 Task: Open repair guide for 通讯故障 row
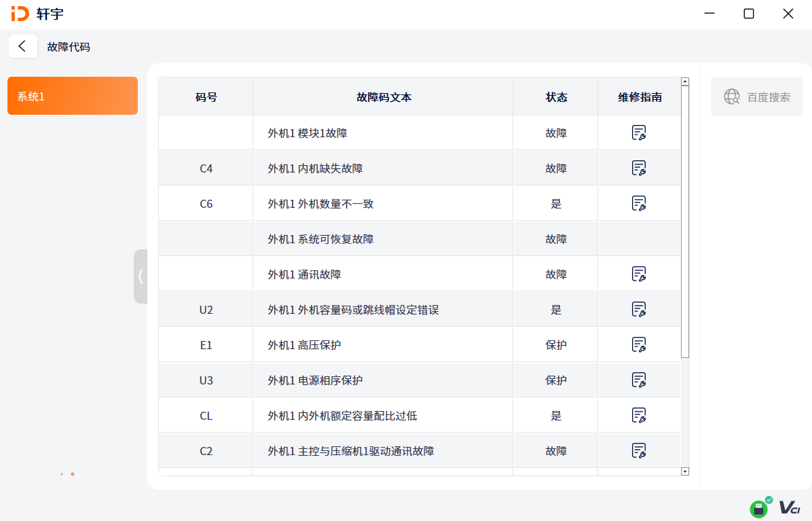point(638,274)
